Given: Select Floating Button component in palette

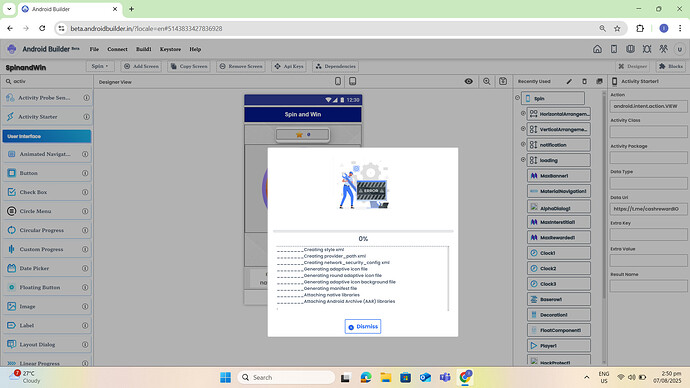Looking at the screenshot, I should 47,287.
